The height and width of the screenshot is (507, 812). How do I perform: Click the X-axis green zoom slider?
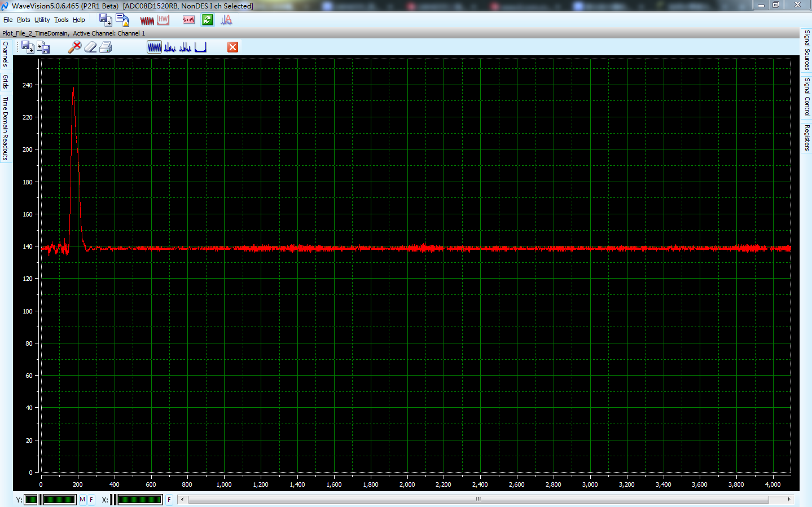pos(139,500)
